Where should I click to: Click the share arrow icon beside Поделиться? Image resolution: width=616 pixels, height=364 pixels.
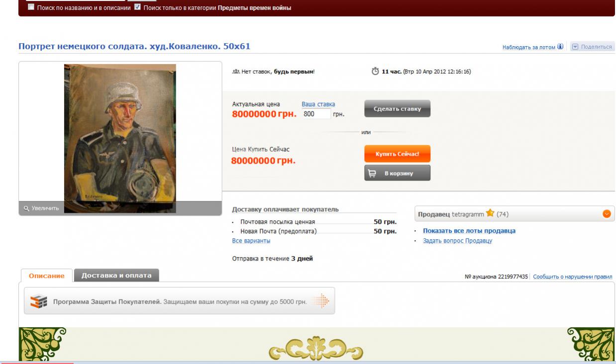575,47
